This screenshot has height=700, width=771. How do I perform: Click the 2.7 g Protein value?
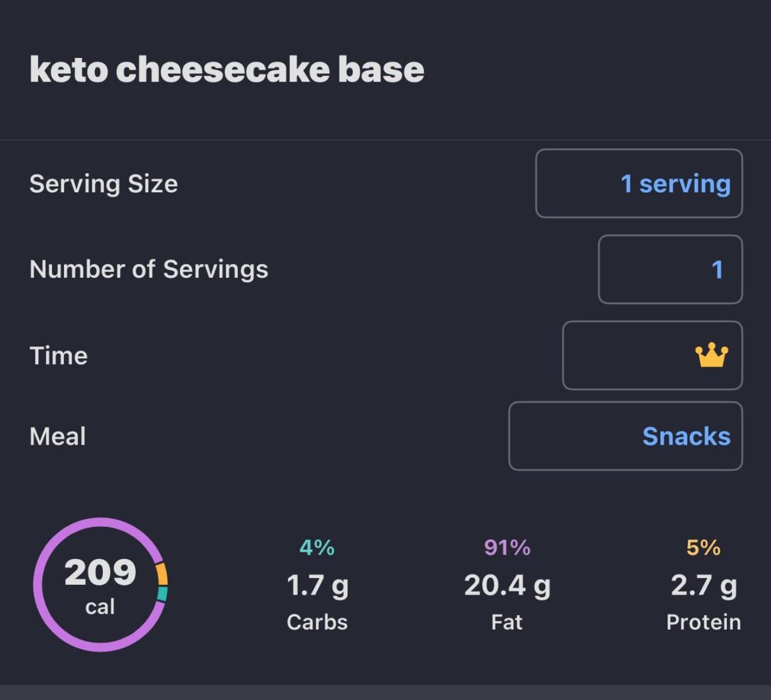coord(702,585)
